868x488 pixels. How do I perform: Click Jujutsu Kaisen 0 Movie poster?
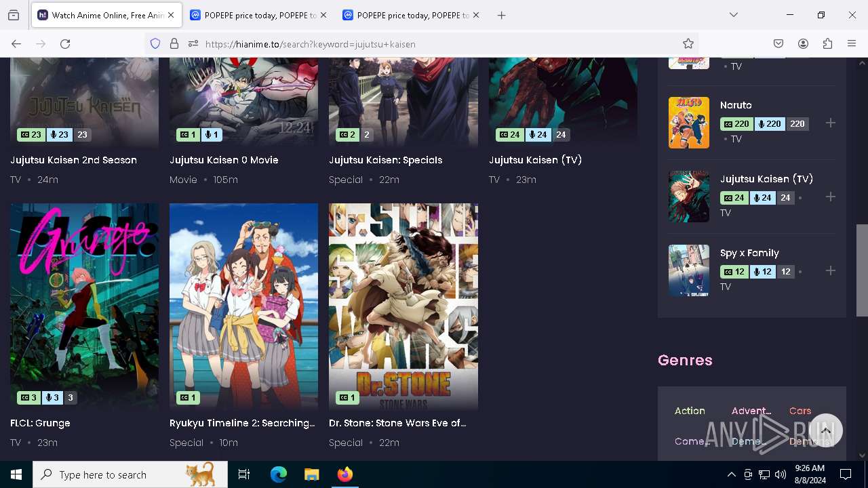tap(243, 102)
